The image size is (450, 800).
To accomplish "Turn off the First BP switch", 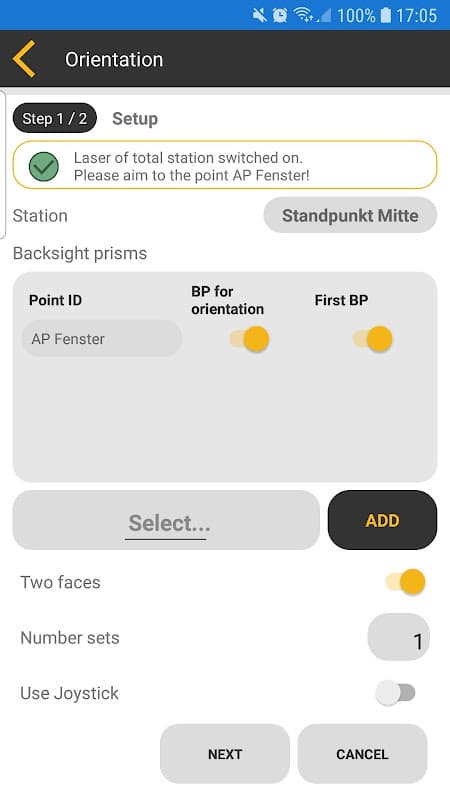I will [x=372, y=339].
